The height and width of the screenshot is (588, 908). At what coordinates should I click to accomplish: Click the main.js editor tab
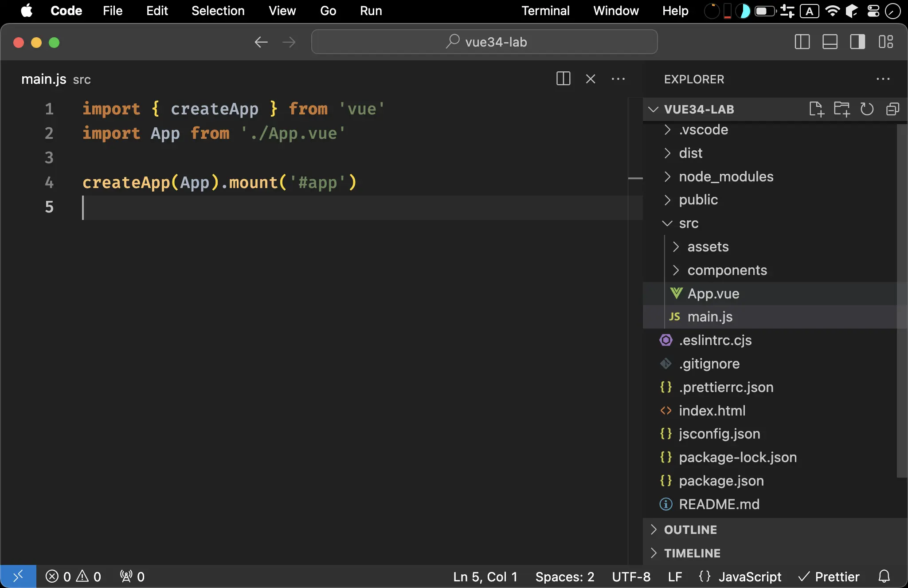pos(56,79)
